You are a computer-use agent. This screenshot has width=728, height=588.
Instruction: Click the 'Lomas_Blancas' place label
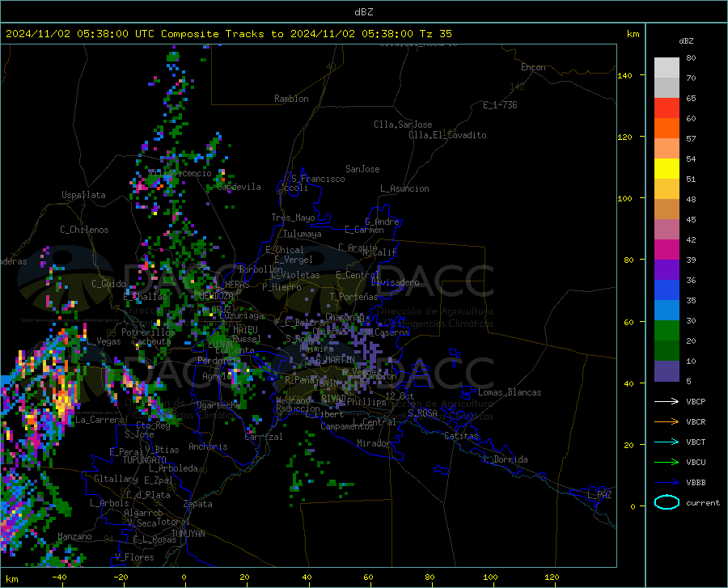point(510,392)
